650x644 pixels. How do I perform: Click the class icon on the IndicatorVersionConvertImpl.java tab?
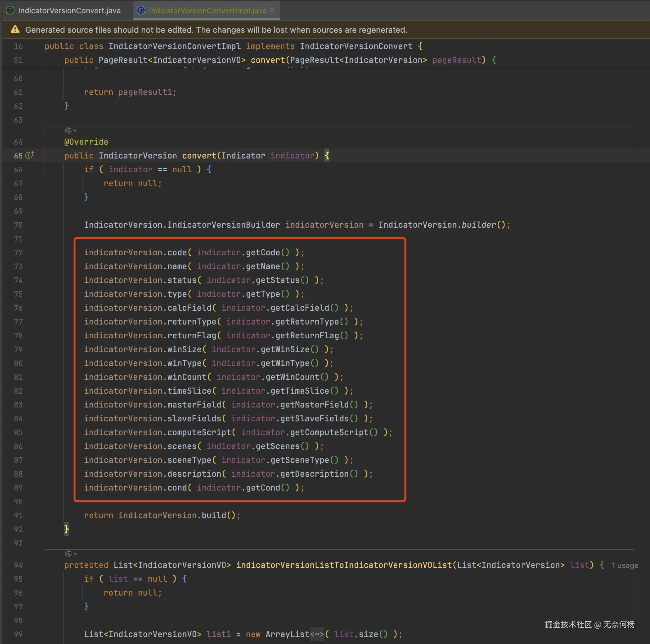pyautogui.click(x=141, y=10)
